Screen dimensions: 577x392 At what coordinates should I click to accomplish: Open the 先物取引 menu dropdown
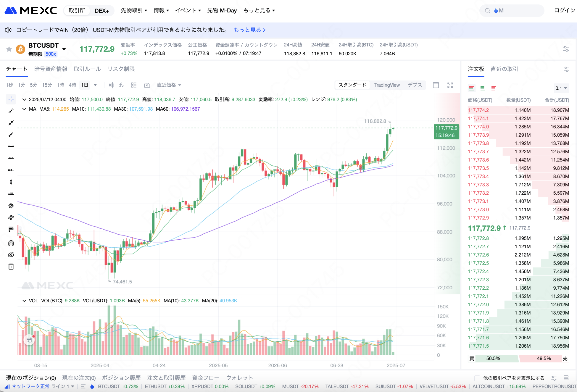pyautogui.click(x=134, y=10)
